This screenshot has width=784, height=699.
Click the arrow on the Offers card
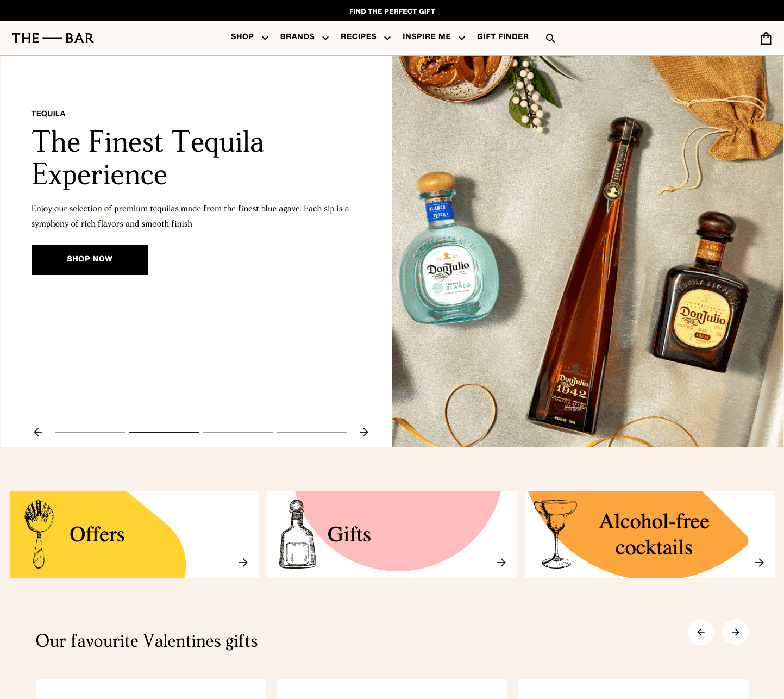[x=243, y=563]
